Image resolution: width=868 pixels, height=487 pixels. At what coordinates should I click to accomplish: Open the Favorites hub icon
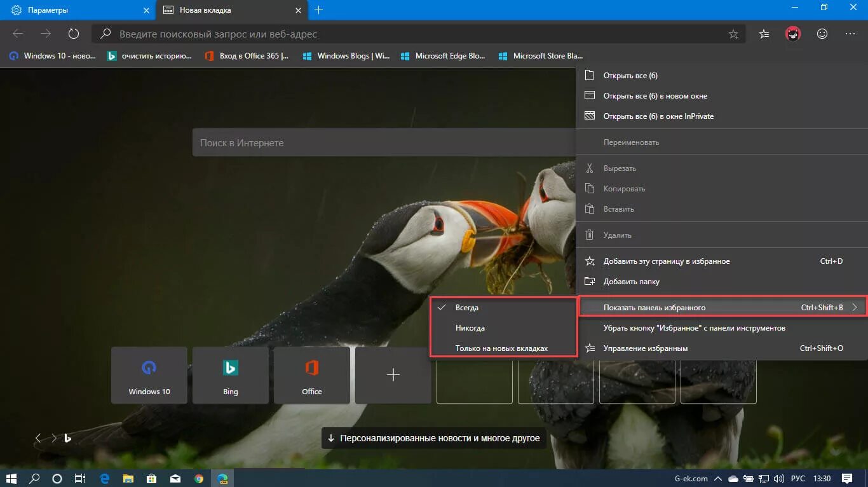coord(764,34)
